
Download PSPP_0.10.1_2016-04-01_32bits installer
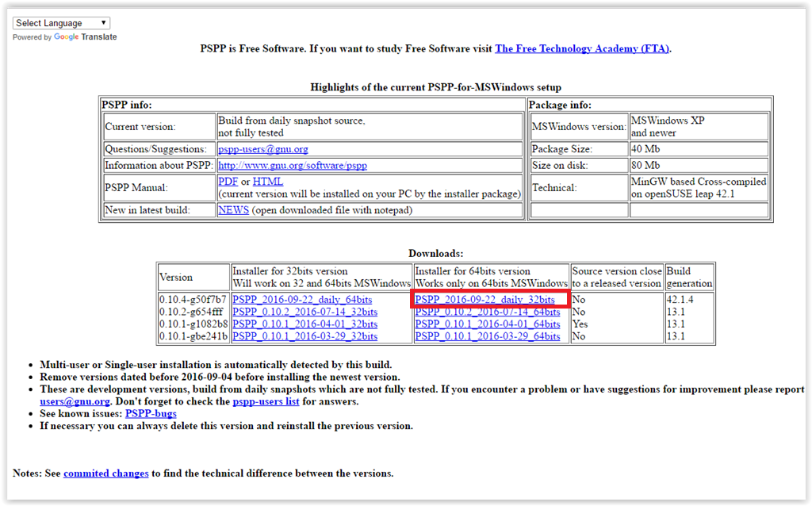point(305,324)
